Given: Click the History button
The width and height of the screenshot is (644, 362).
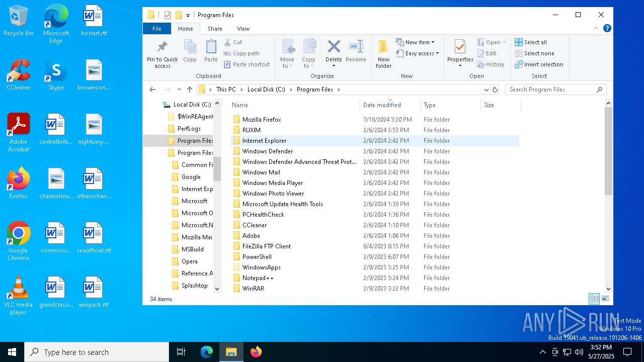Looking at the screenshot, I should tap(491, 64).
